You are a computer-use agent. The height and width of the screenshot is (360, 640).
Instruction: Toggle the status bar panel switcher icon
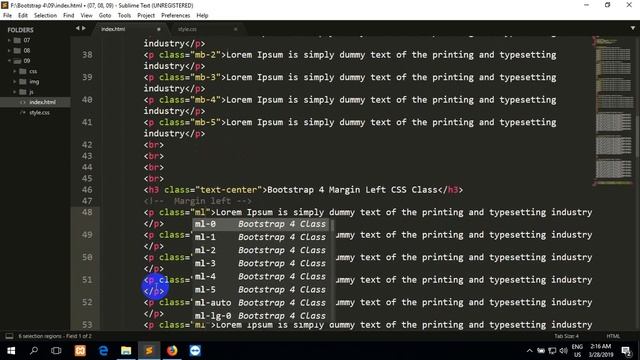click(x=9, y=336)
